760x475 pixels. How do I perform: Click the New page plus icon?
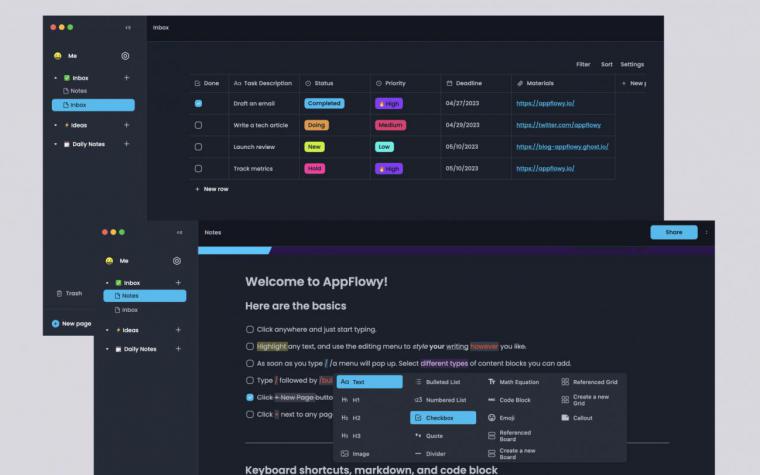(x=55, y=324)
